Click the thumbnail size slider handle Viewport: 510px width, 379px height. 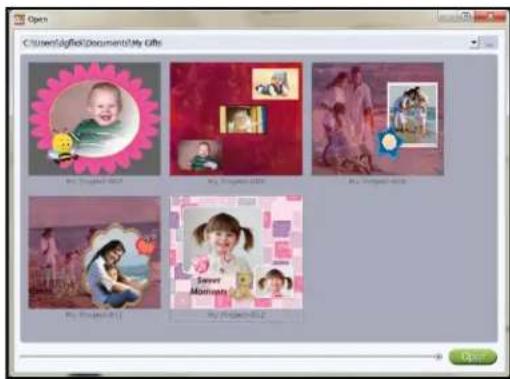pyautogui.click(x=438, y=357)
